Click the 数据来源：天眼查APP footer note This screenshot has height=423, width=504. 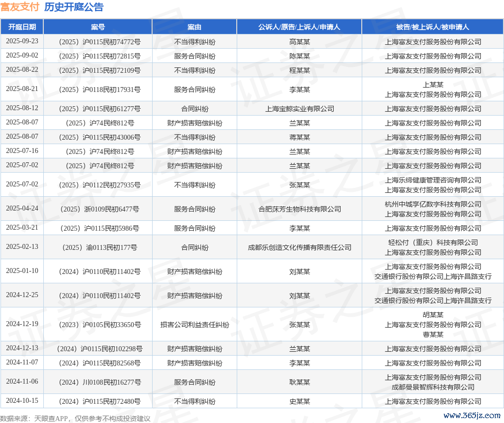(75, 419)
